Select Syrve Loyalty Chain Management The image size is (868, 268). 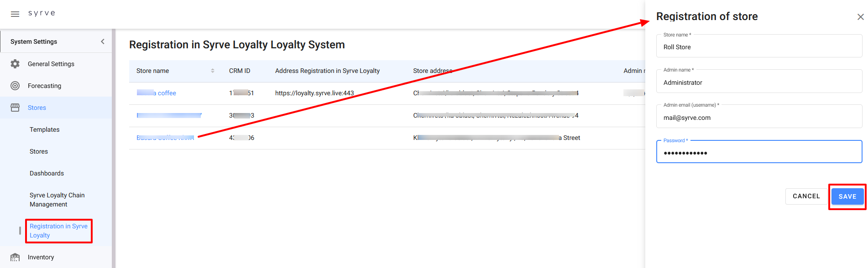tap(57, 200)
